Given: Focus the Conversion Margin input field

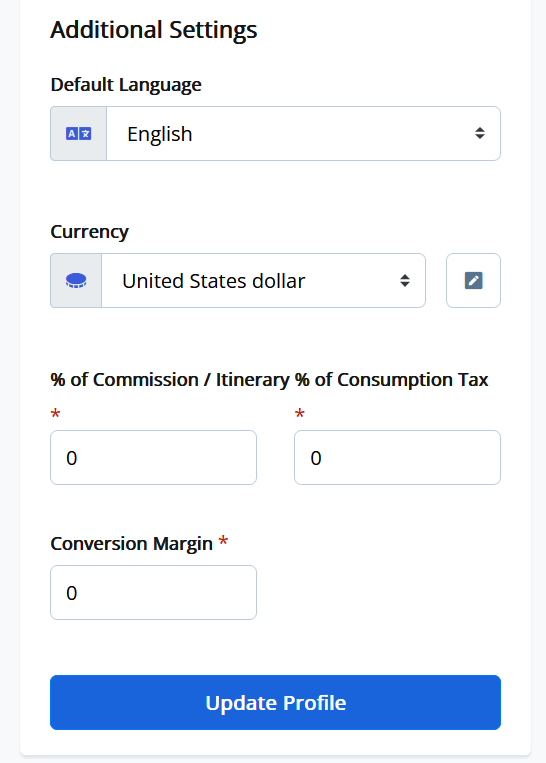Looking at the screenshot, I should point(153,593).
